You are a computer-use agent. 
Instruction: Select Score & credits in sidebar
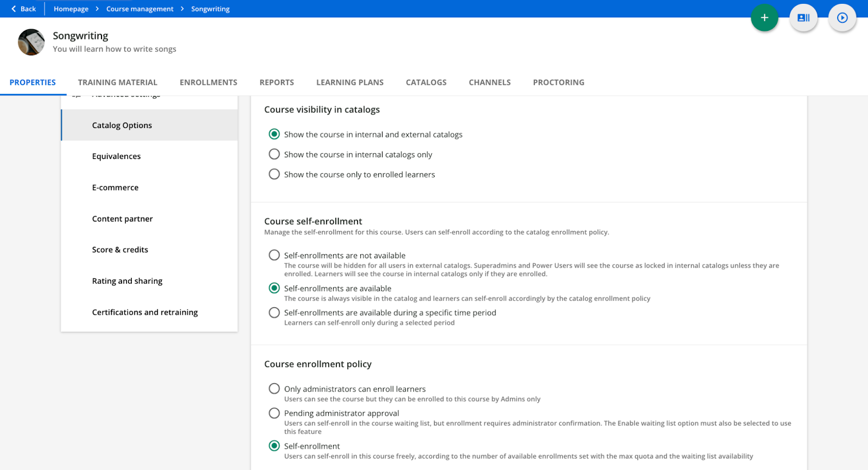[120, 250]
